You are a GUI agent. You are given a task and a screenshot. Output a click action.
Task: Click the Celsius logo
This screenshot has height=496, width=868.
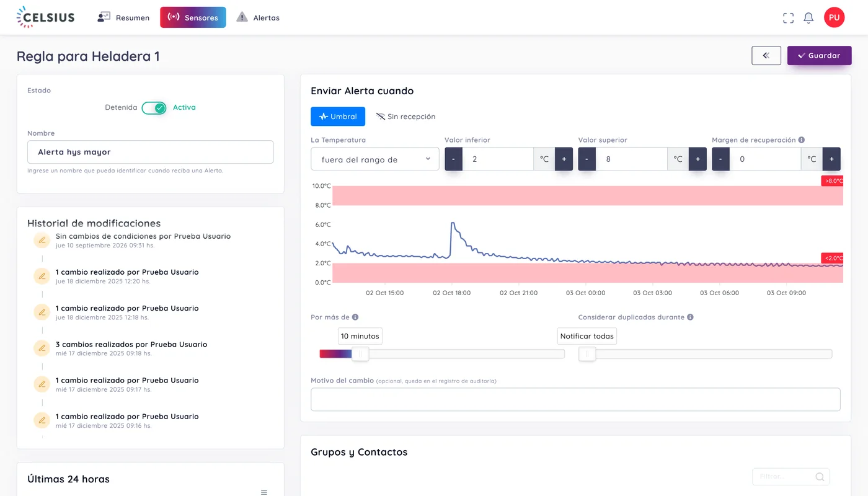(x=45, y=17)
